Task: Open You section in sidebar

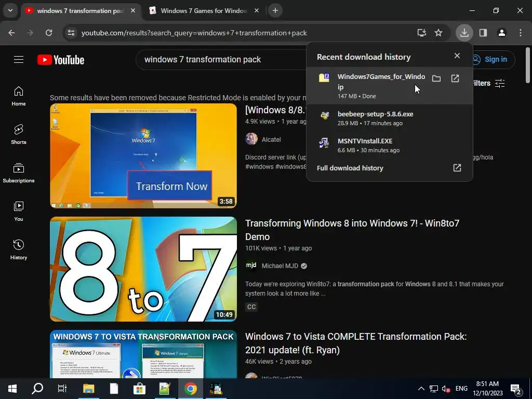Action: point(19,211)
